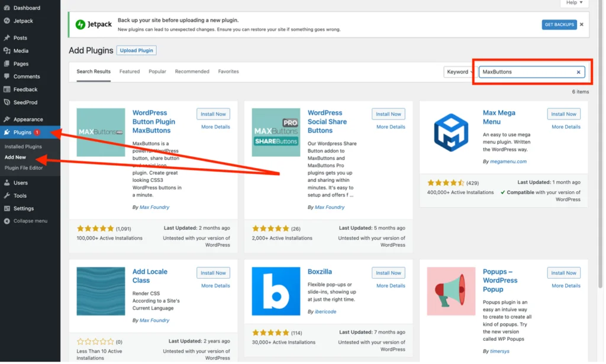Screen dimensions: 606x364
Task: Click the Plugins plug icon
Action: pos(7,133)
